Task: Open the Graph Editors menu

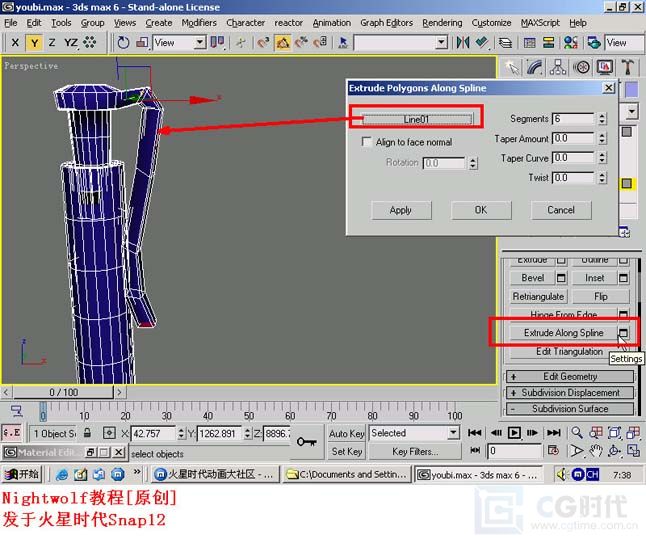Action: point(386,23)
